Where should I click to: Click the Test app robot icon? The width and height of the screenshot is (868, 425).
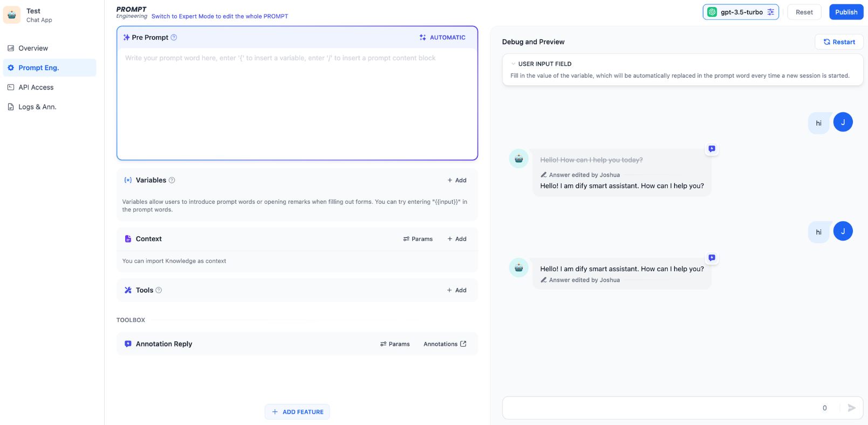[12, 15]
